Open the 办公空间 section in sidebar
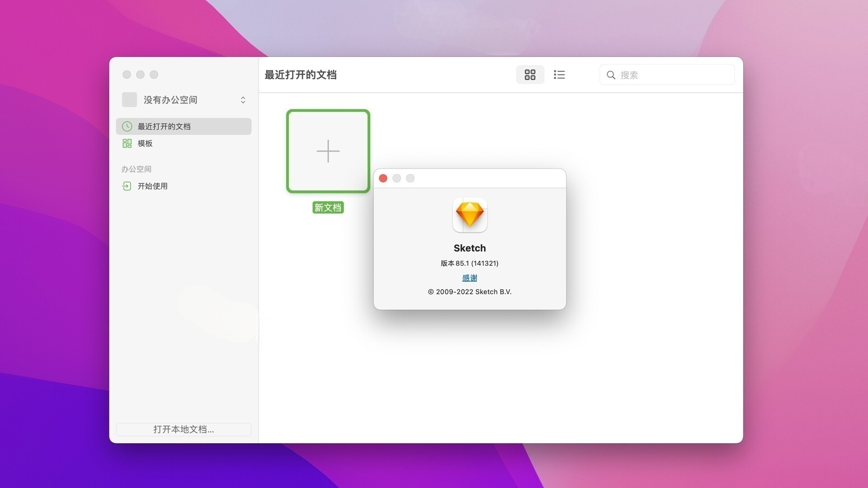The image size is (868, 488). tap(137, 169)
